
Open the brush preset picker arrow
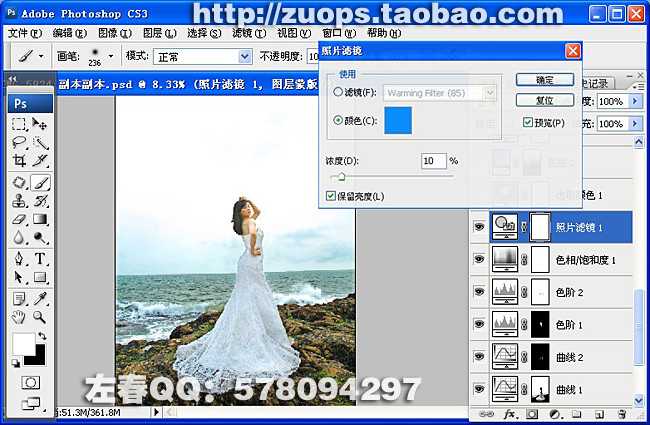[x=111, y=56]
